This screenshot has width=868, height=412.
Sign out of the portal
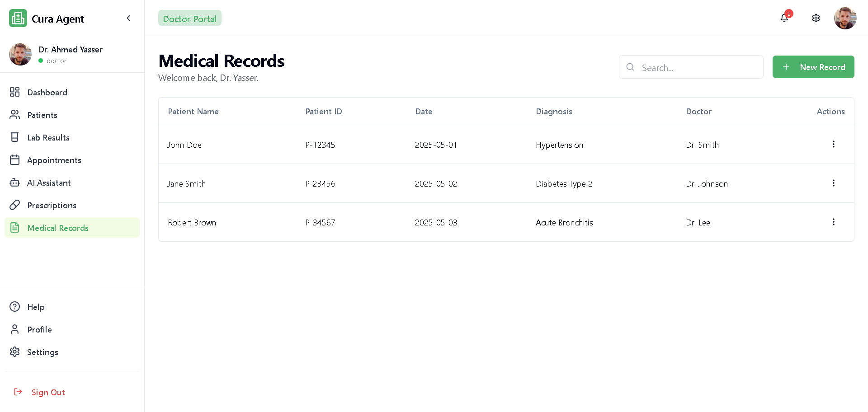point(48,392)
